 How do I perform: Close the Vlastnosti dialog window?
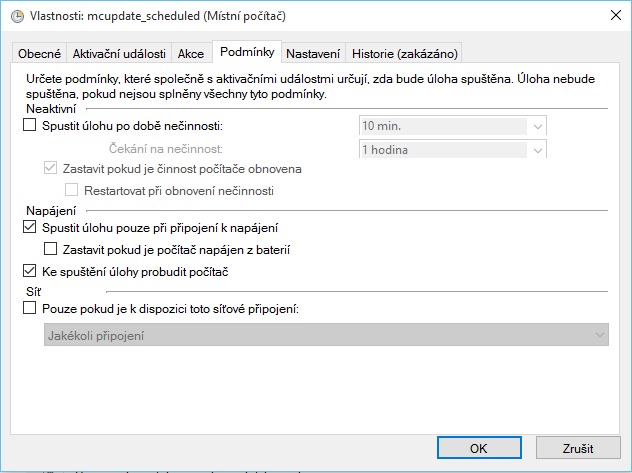click(608, 16)
